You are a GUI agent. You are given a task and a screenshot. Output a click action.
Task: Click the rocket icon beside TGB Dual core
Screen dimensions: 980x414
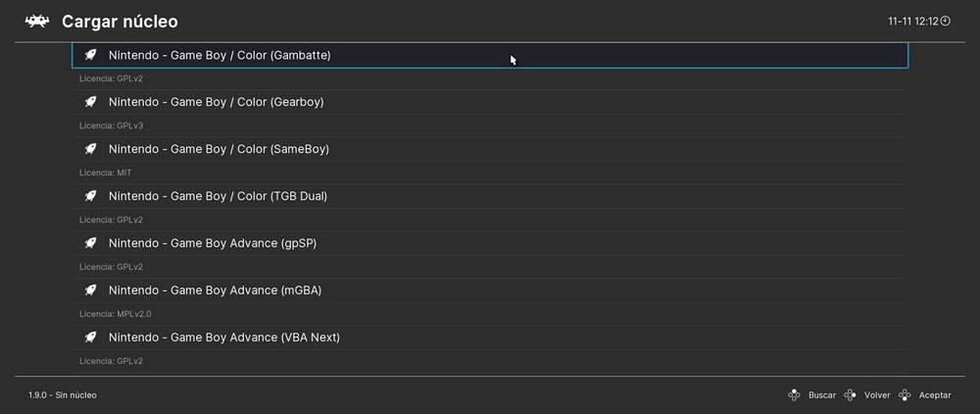click(x=90, y=196)
